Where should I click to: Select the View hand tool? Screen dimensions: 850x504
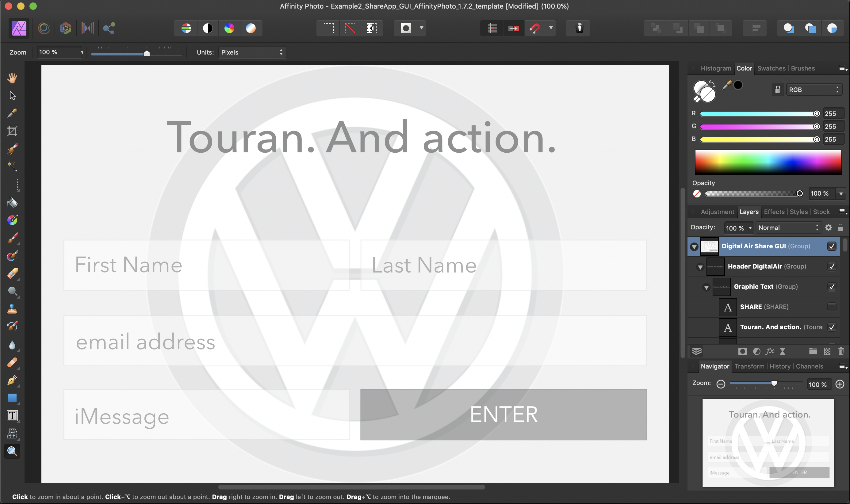point(12,78)
